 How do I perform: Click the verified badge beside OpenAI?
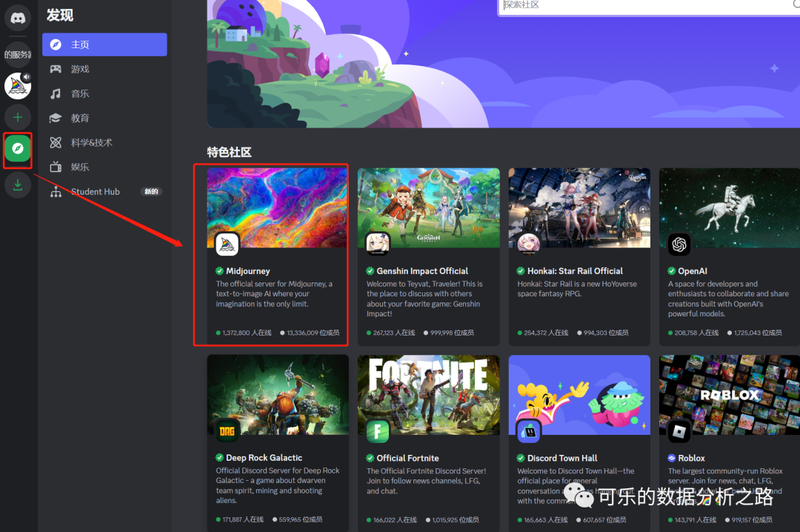pos(672,271)
